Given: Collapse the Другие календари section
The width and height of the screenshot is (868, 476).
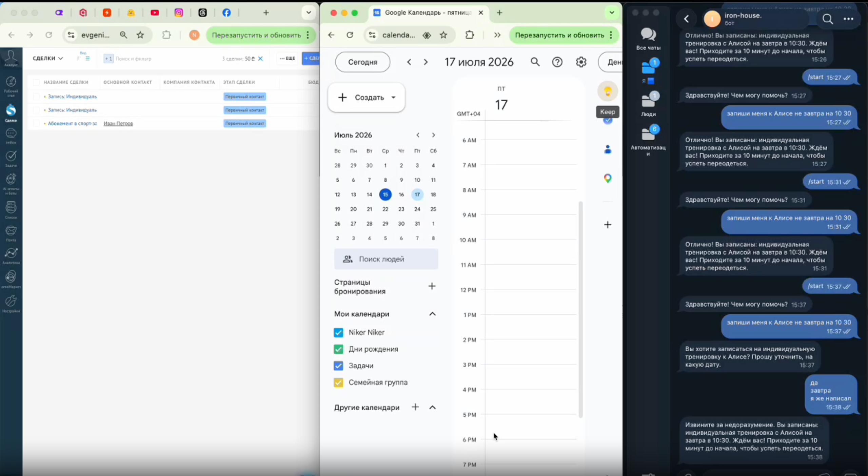Looking at the screenshot, I should 432,407.
